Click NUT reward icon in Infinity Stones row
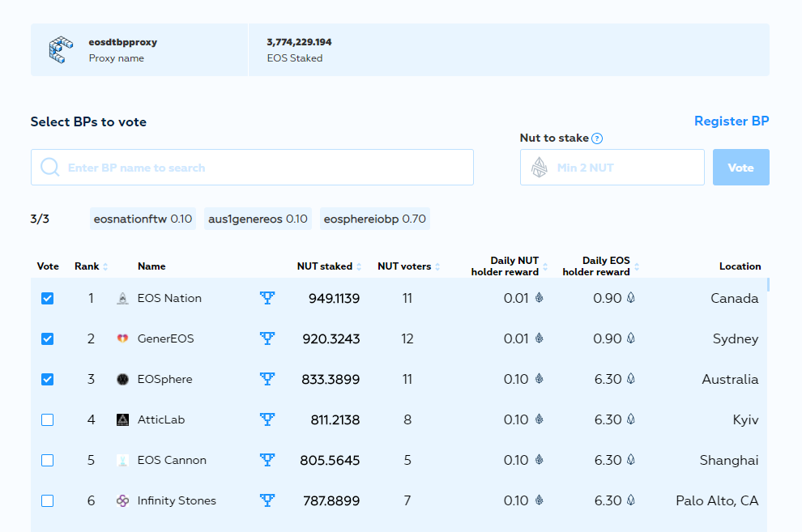Viewport: 802px width, 532px height. point(539,500)
